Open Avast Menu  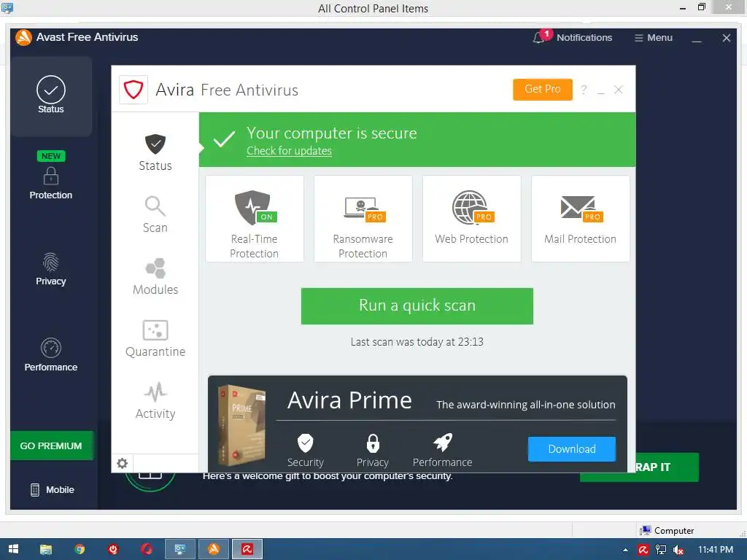pos(653,38)
